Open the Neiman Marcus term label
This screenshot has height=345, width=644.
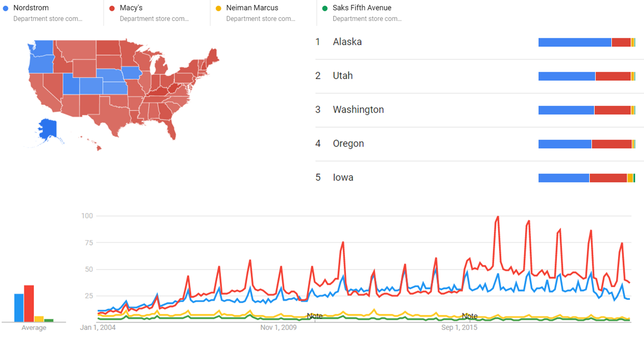(252, 8)
